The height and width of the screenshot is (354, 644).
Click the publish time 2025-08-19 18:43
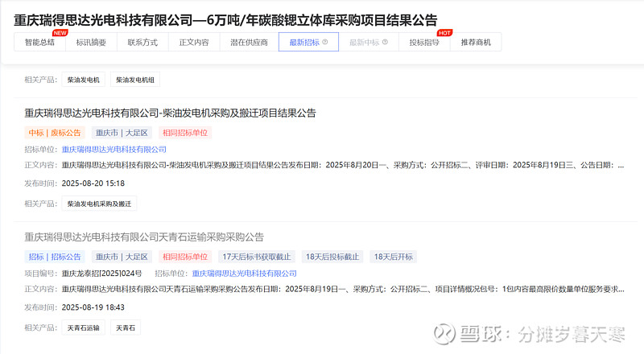click(93, 307)
